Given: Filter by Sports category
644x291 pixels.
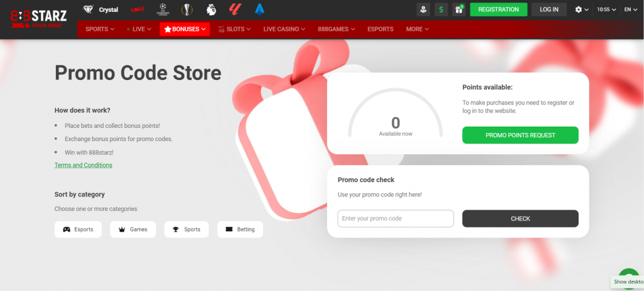Looking at the screenshot, I should pyautogui.click(x=186, y=229).
